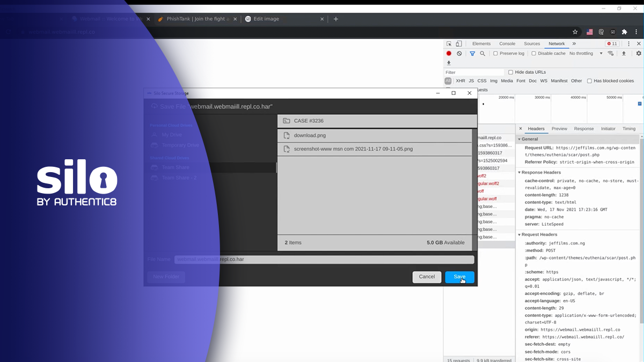Stop recording the network log

(449, 54)
